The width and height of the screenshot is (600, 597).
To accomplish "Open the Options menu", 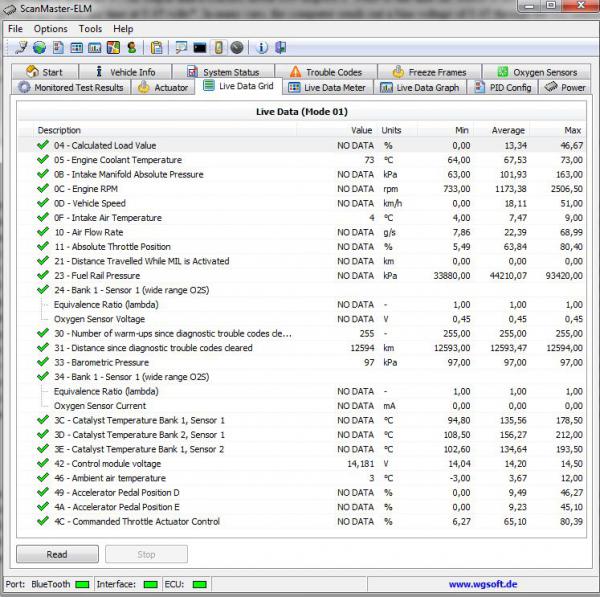I will (x=51, y=29).
